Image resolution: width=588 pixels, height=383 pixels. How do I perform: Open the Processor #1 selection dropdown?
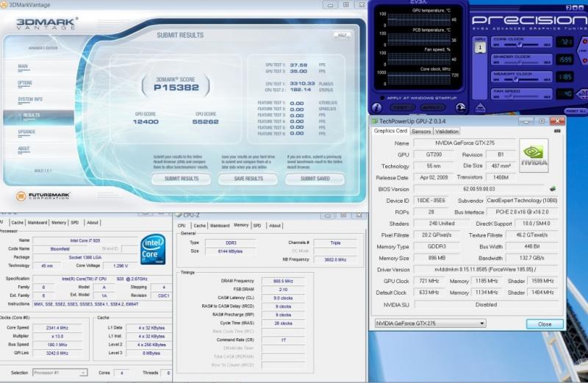[60, 373]
